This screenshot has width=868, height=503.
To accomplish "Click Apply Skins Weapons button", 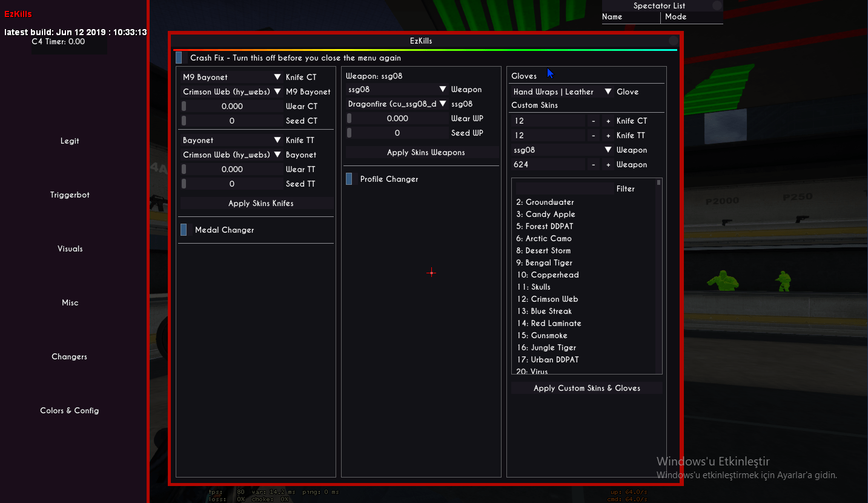I will coord(423,152).
